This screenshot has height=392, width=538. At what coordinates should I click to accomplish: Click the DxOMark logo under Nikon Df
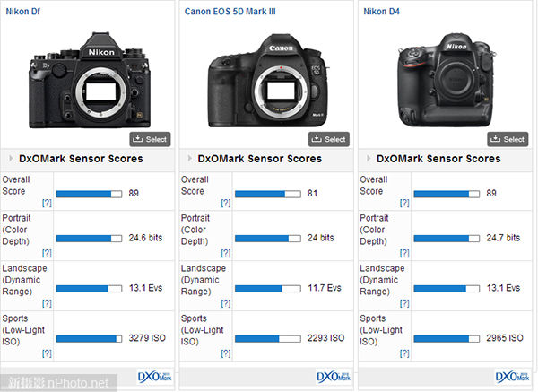pyautogui.click(x=155, y=377)
